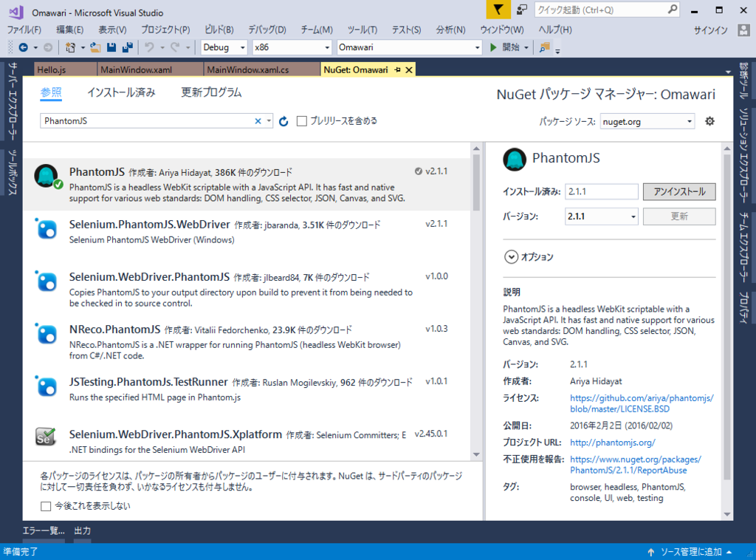
Task: Click the package list vertical scrollbar thumb
Action: tap(476, 182)
